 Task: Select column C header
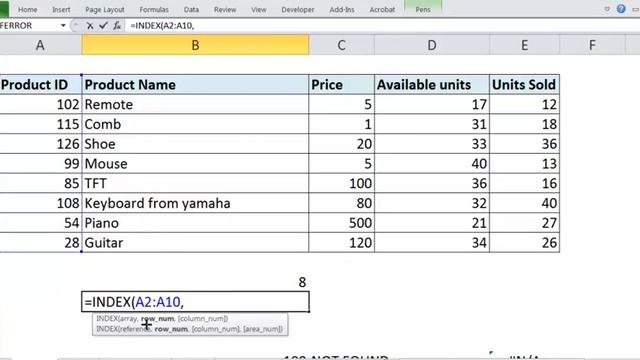click(x=342, y=45)
